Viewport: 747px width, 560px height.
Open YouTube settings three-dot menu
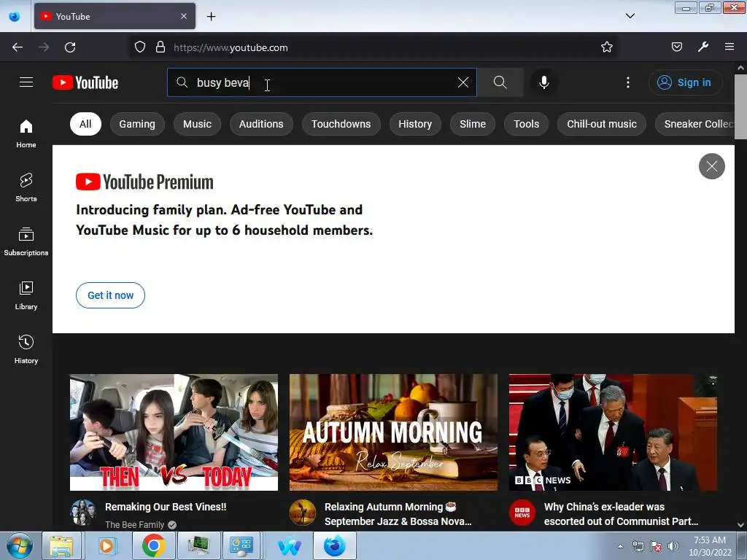[628, 82]
